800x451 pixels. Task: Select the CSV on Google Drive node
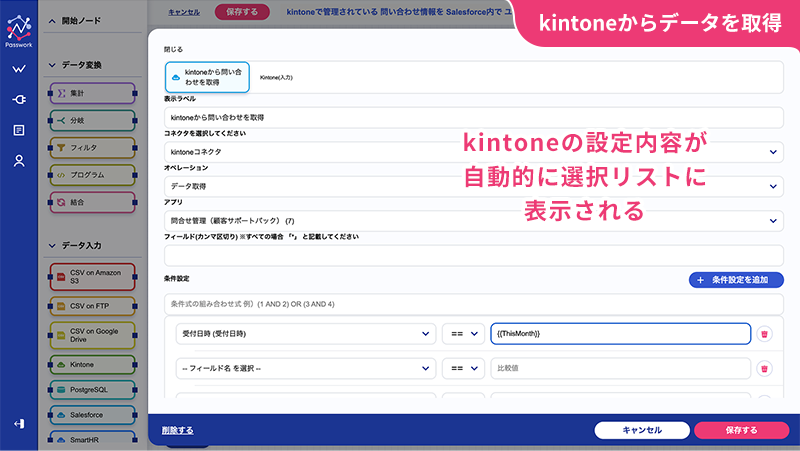(x=92, y=335)
